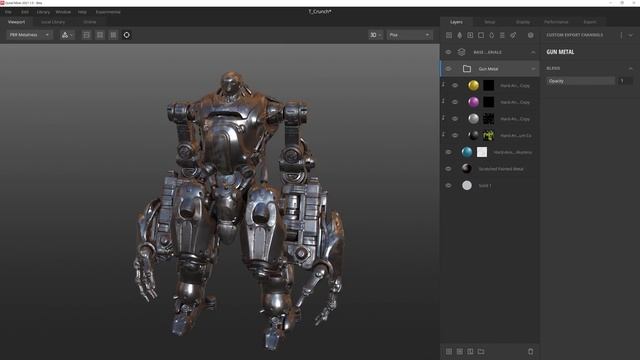Click the outlined droplet icon in layers toolbar
The image size is (640, 360).
[491, 35]
